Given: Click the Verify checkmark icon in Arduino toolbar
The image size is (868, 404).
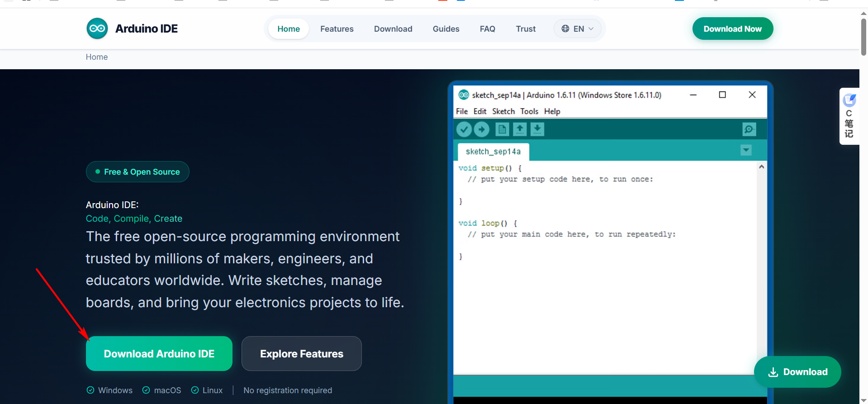Looking at the screenshot, I should click(x=464, y=129).
